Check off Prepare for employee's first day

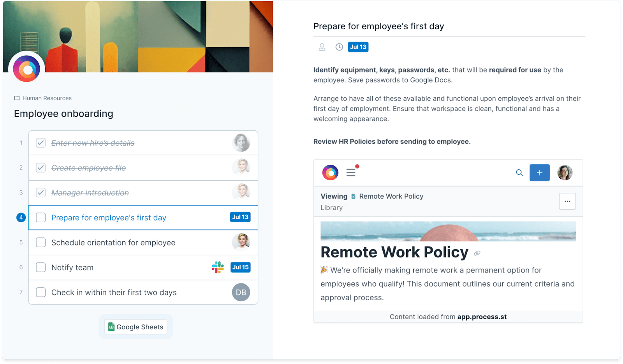[x=40, y=218]
